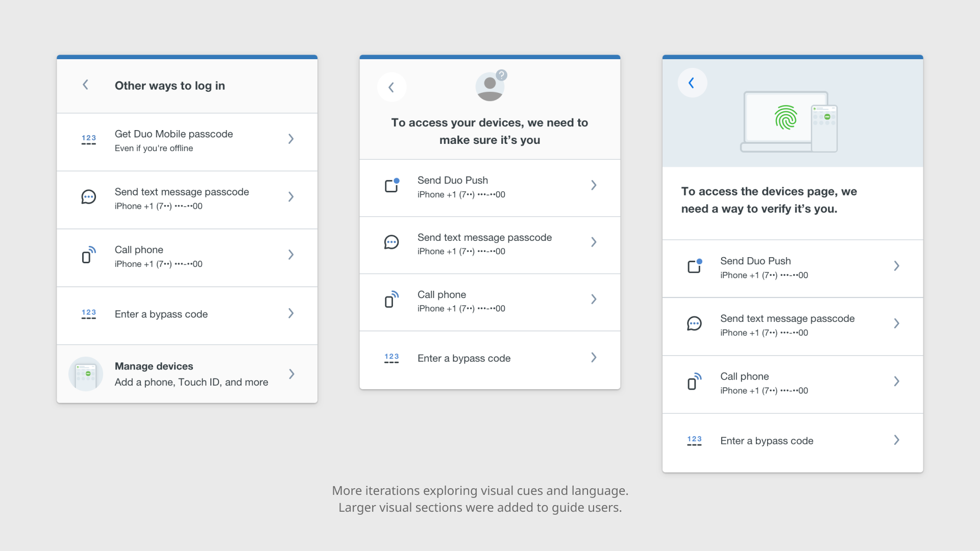Go back from Other ways to log in
Viewport: 980px width, 551px height.
[86, 85]
